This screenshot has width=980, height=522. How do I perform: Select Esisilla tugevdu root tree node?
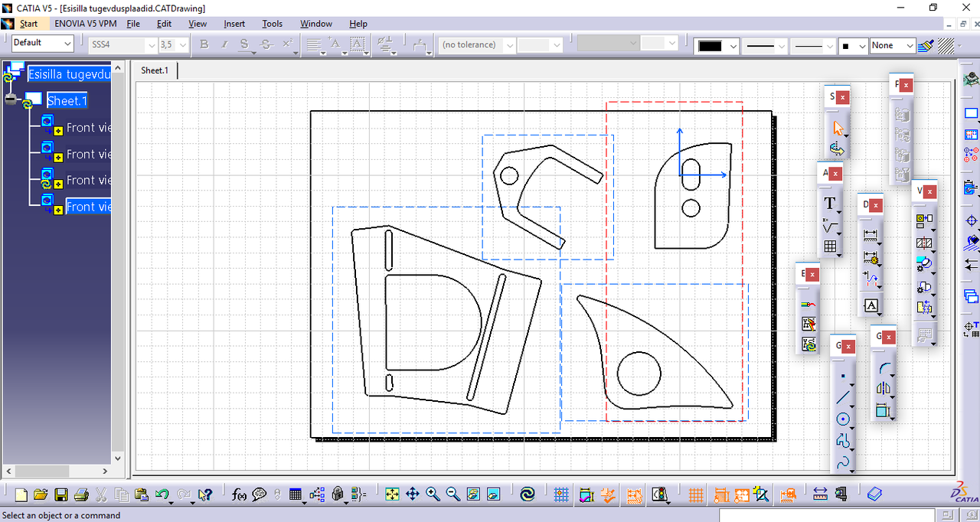pos(69,74)
